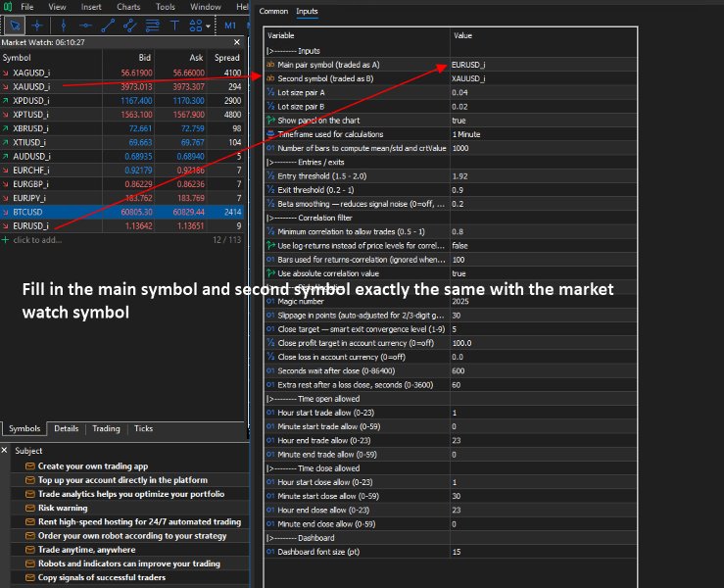
Task: Click the fraction icon beside 'Lot size pair A'
Action: (x=270, y=92)
